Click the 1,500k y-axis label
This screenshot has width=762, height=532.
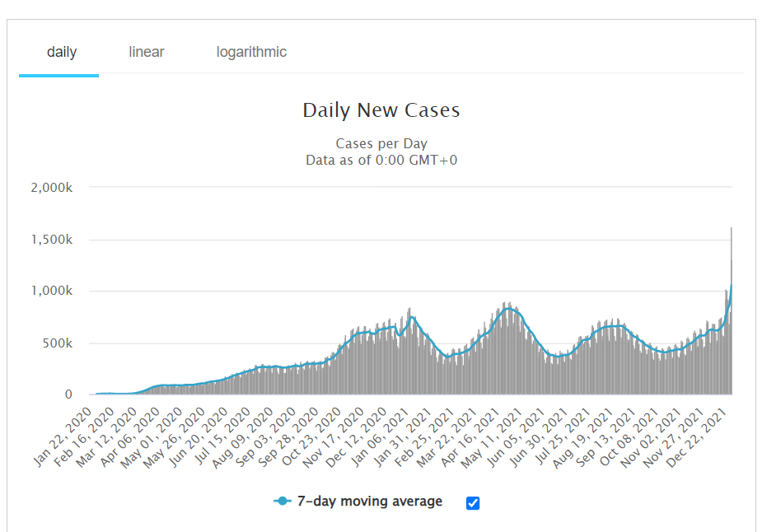click(52, 240)
